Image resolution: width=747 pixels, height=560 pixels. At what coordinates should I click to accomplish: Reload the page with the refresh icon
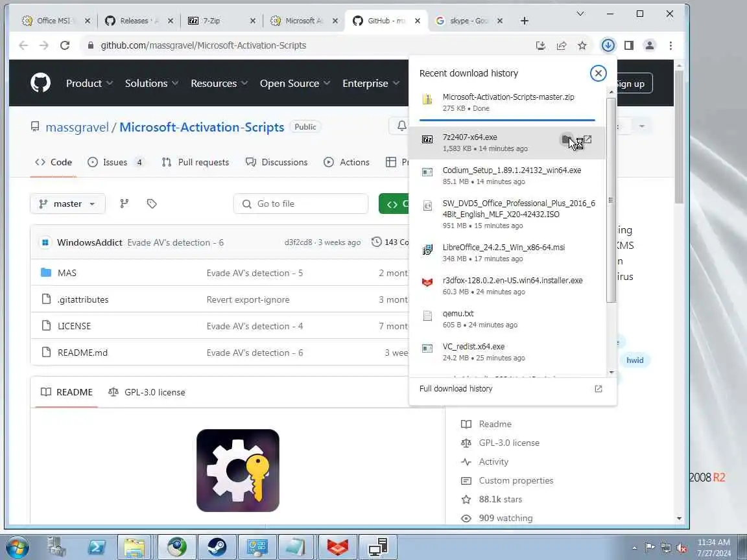click(65, 45)
